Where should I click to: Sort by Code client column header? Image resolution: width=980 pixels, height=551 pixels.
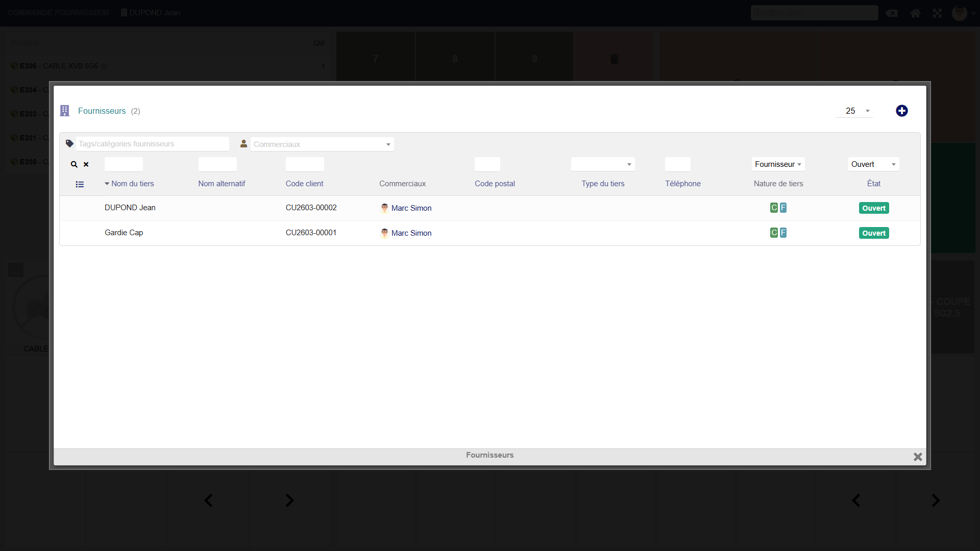(304, 184)
